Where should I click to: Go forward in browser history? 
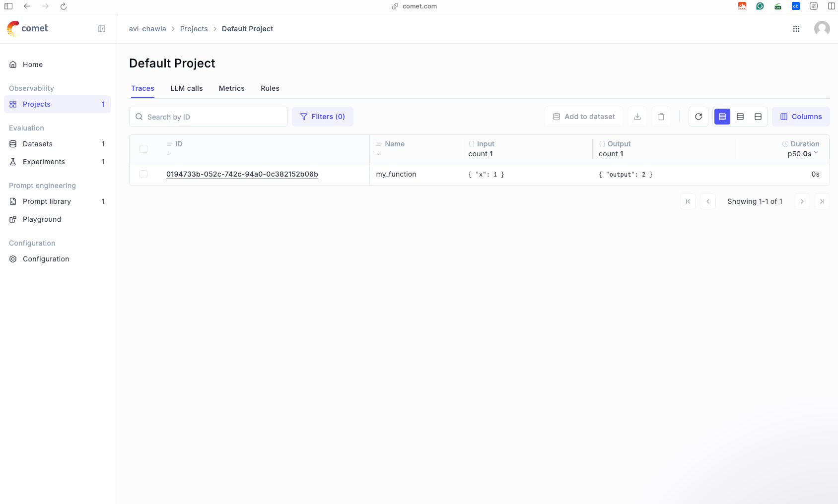click(46, 6)
